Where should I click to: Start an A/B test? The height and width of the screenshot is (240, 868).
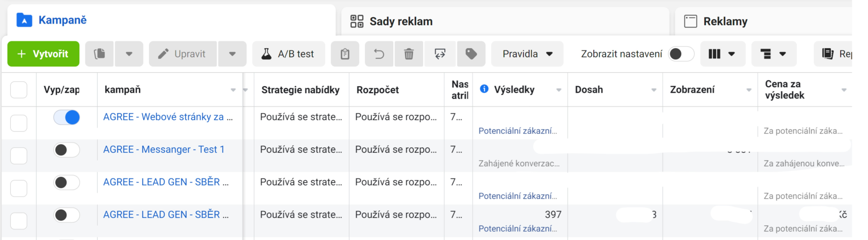pyautogui.click(x=289, y=54)
